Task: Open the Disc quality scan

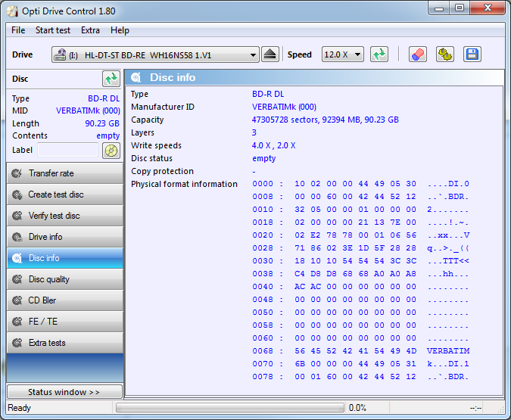Action: pos(64,279)
